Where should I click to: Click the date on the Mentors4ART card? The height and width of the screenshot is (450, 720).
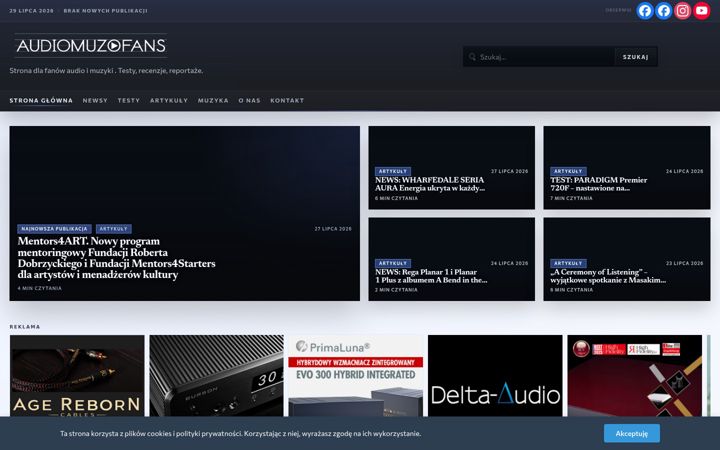(333, 229)
